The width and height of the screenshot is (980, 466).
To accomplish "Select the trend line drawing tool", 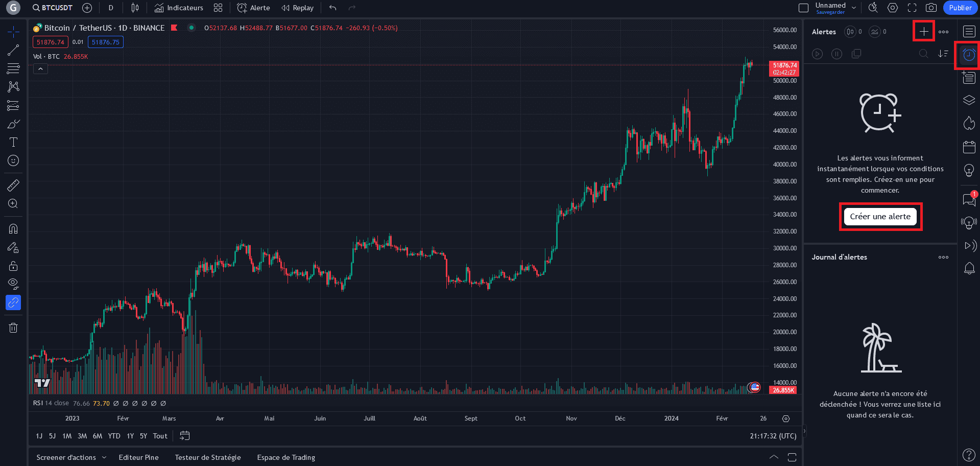I will tap(13, 50).
